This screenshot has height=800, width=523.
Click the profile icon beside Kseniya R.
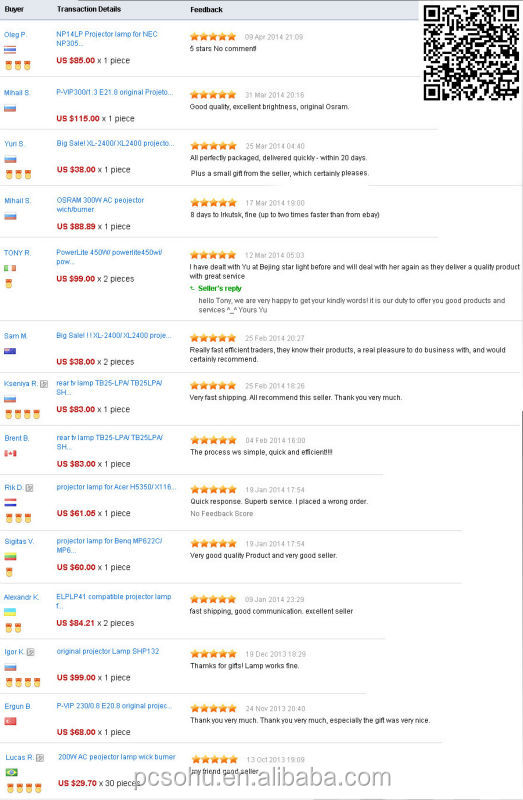click(x=44, y=384)
